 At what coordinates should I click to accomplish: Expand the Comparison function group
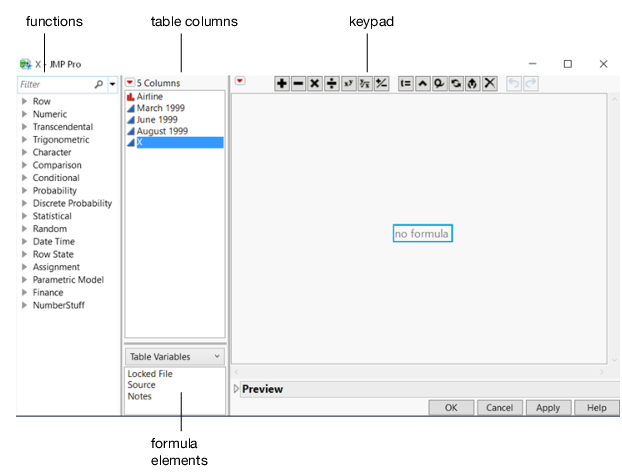pyautogui.click(x=24, y=165)
